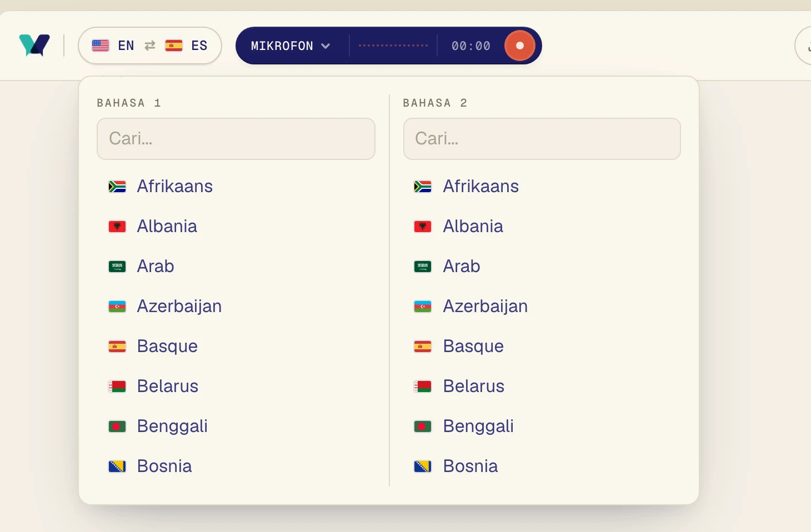The image size is (811, 532).
Task: Choose Albania in the Bahasa 1 list
Action: click(x=236, y=227)
